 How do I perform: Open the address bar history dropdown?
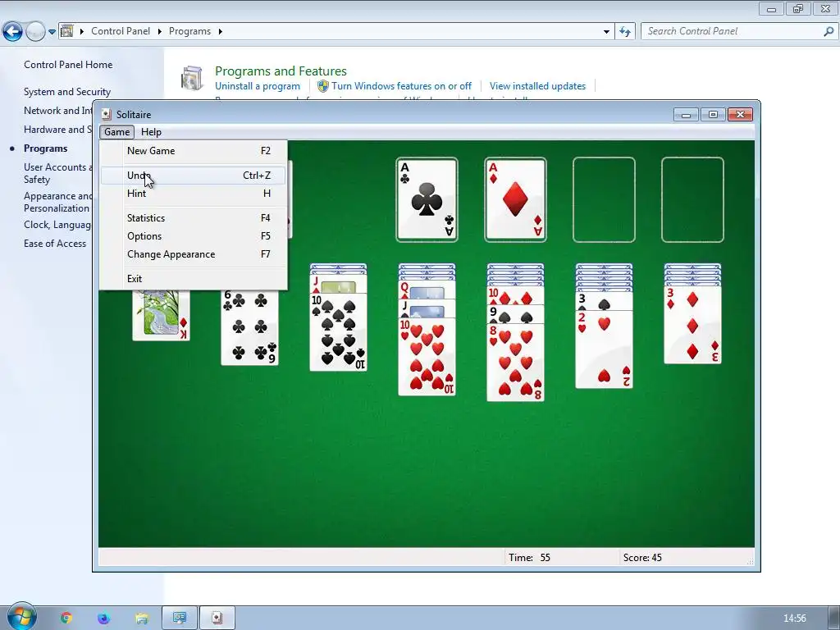tap(606, 32)
